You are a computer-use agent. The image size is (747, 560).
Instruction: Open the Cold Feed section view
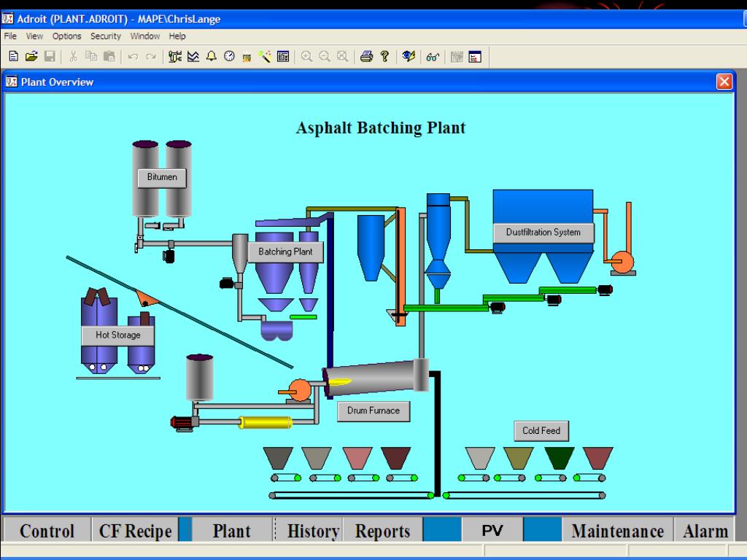pyautogui.click(x=541, y=431)
